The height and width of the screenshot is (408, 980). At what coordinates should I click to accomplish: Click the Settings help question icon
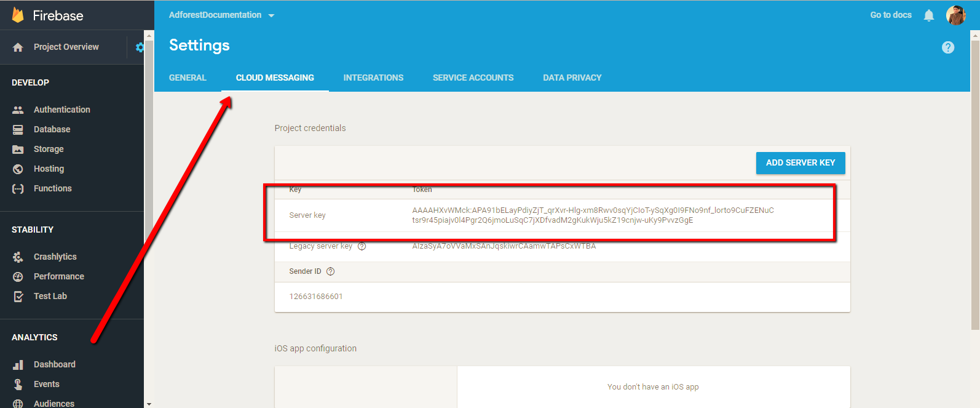[948, 47]
